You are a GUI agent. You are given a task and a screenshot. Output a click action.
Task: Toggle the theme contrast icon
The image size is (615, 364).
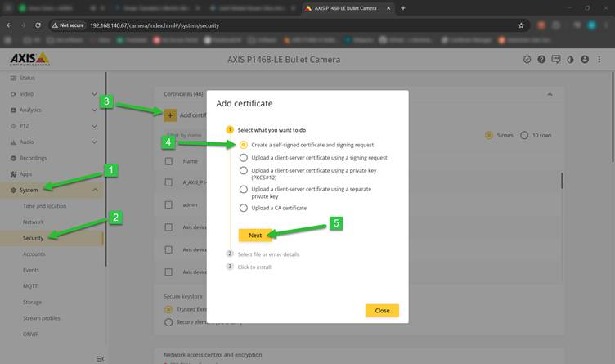tap(570, 59)
